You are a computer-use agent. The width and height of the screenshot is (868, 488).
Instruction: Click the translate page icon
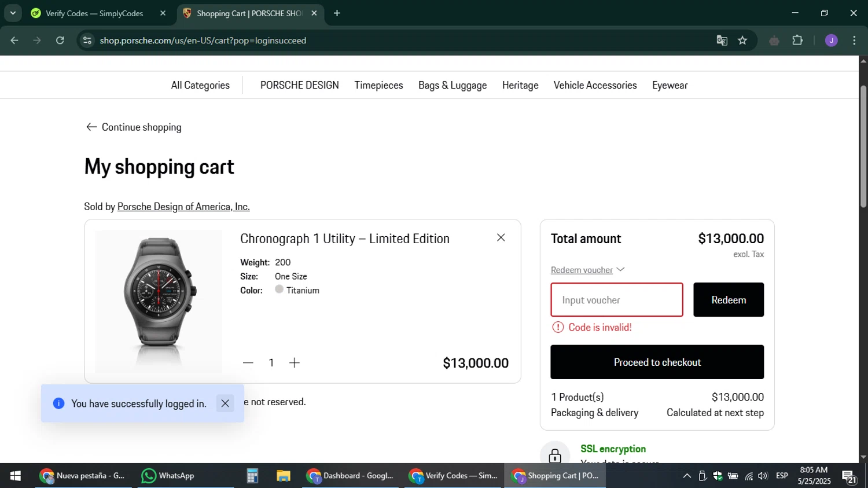click(x=722, y=41)
